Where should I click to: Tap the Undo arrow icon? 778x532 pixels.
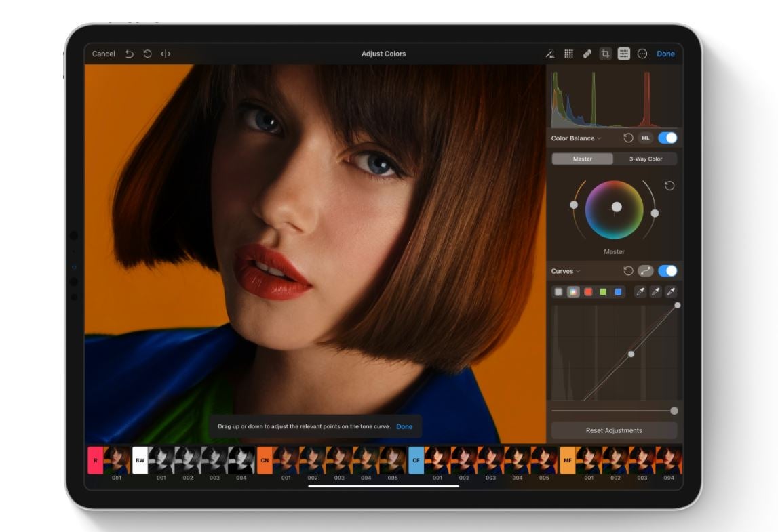(x=129, y=54)
